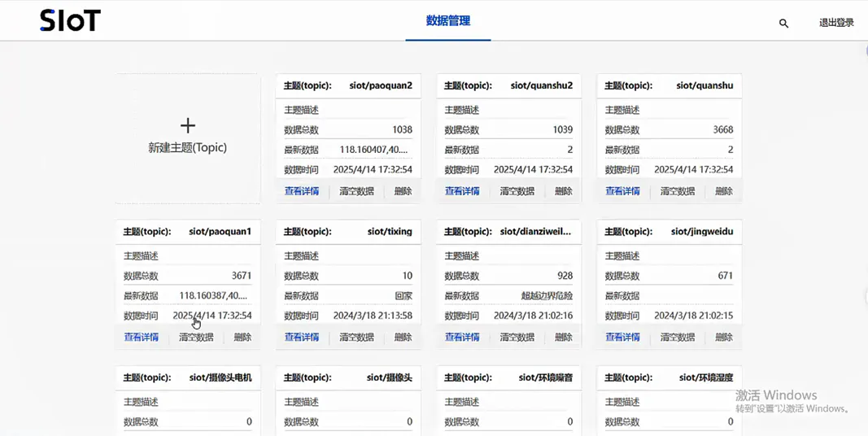Clear data of siot/dianziweil... topic
This screenshot has width=868, height=436.
click(x=517, y=337)
